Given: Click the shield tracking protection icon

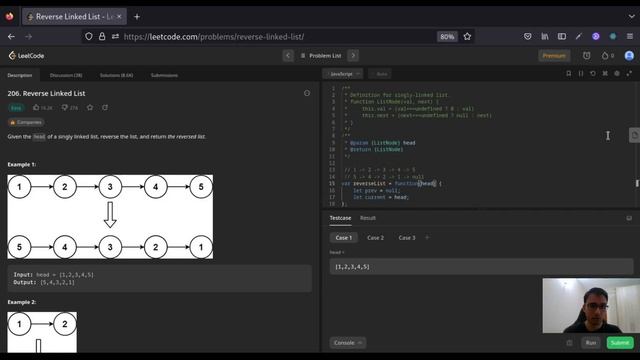Looking at the screenshot, I should (x=89, y=37).
